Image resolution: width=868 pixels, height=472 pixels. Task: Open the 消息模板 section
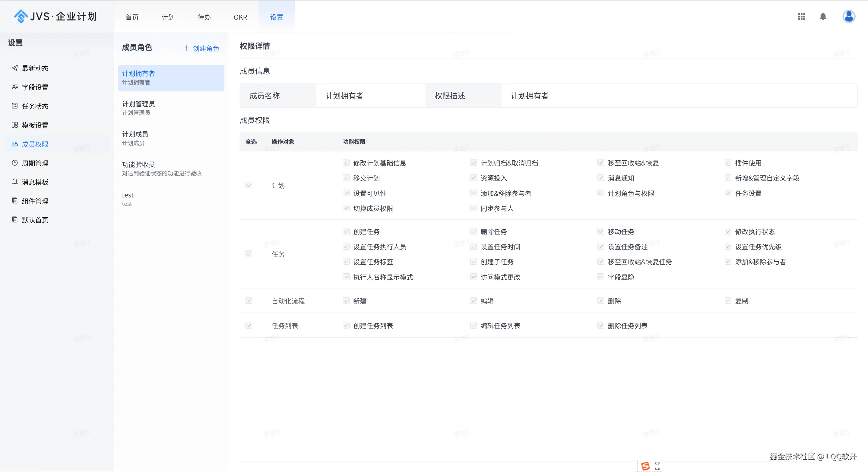[36, 182]
